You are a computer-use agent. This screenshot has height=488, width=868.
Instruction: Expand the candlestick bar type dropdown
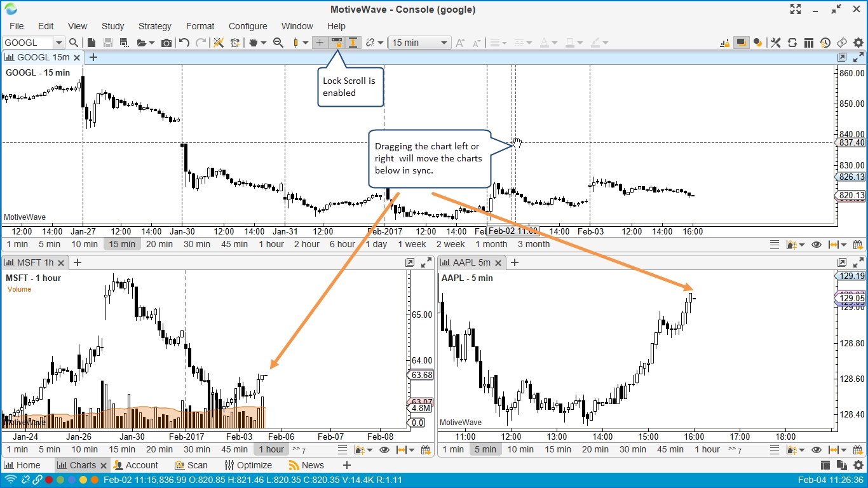pos(306,43)
